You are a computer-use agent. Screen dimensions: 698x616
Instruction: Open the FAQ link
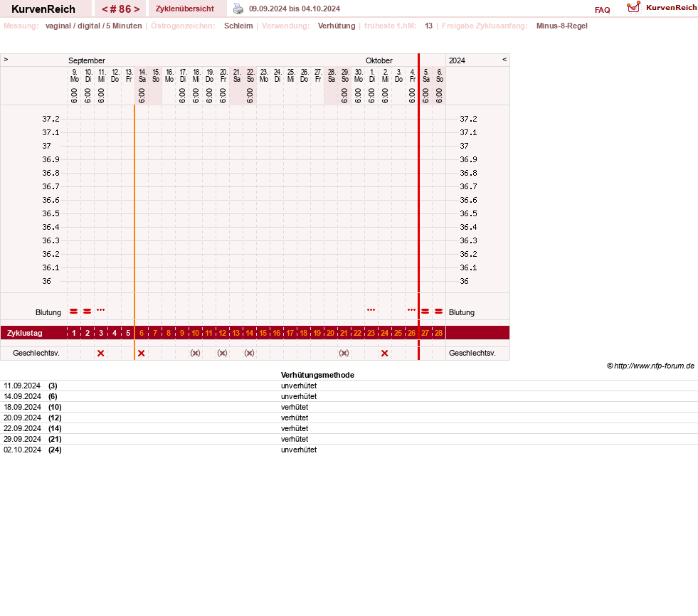click(602, 10)
